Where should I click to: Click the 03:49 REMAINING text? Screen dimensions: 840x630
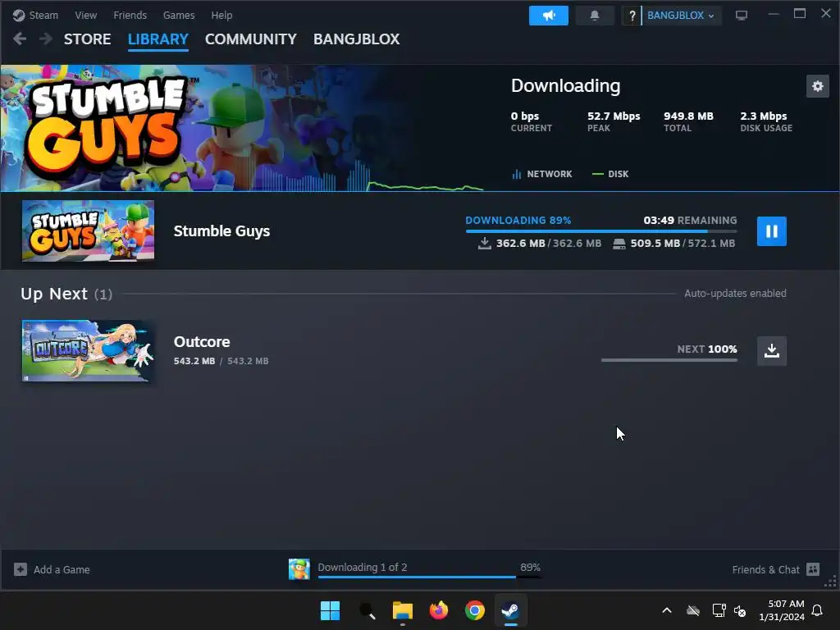690,220
